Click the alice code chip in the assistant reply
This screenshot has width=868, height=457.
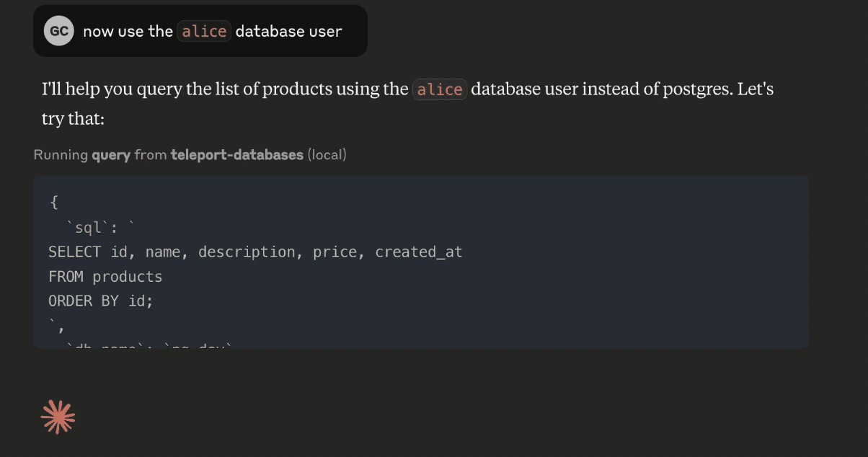[x=440, y=89]
